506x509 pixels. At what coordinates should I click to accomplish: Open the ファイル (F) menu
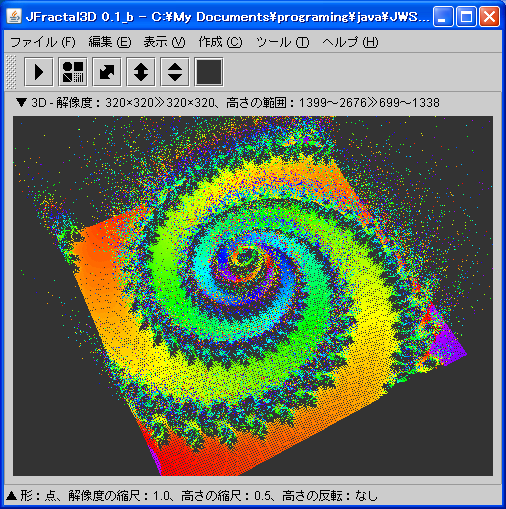[43, 42]
